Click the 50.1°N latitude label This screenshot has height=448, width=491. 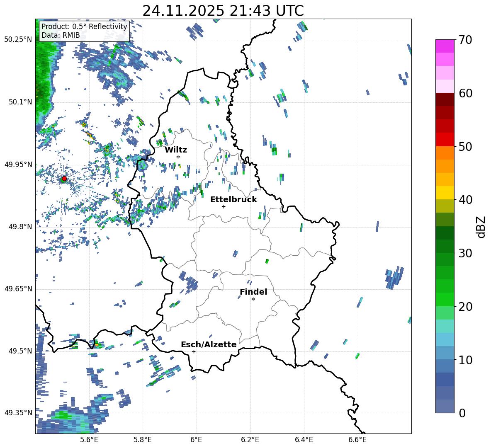pyautogui.click(x=20, y=102)
